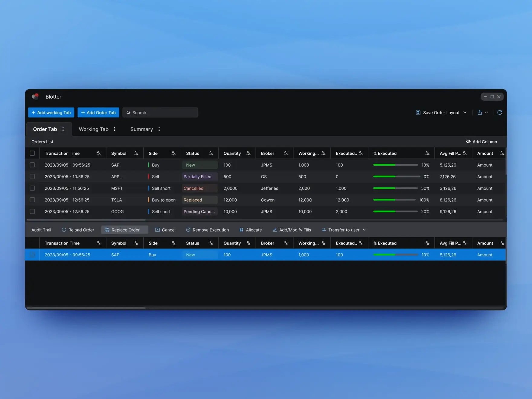Click the Reload Order icon
The image size is (532, 399).
(64, 230)
